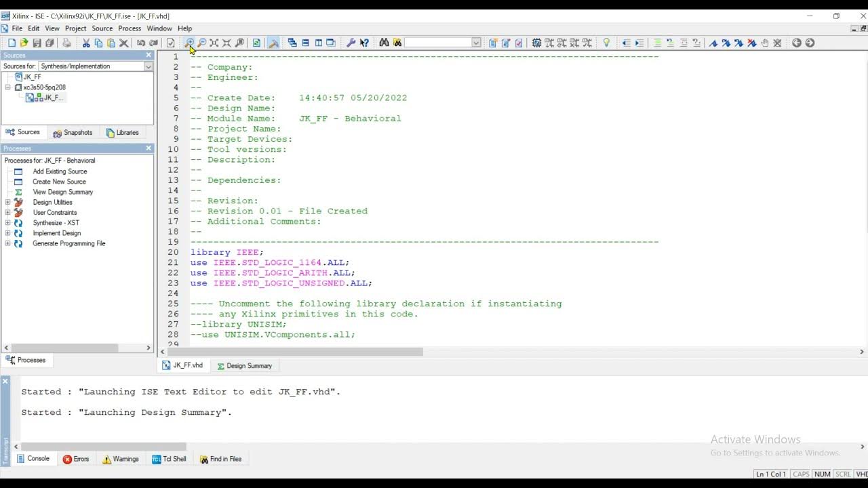Click in the toolbar search input field

(438, 43)
